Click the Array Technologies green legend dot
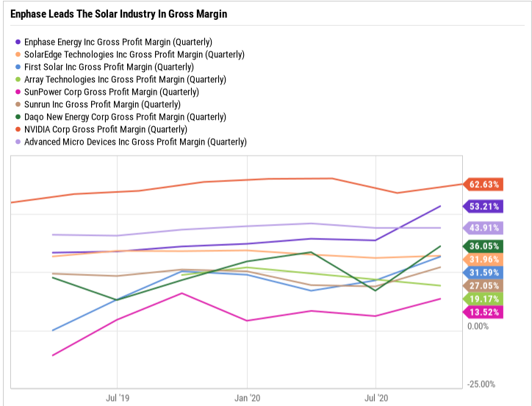This screenshot has height=406, width=532. pos(18,79)
